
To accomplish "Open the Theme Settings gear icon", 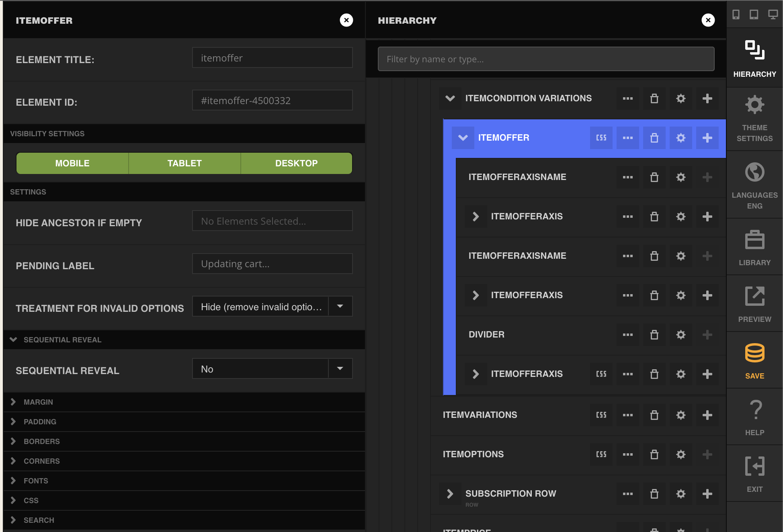I will [754, 105].
